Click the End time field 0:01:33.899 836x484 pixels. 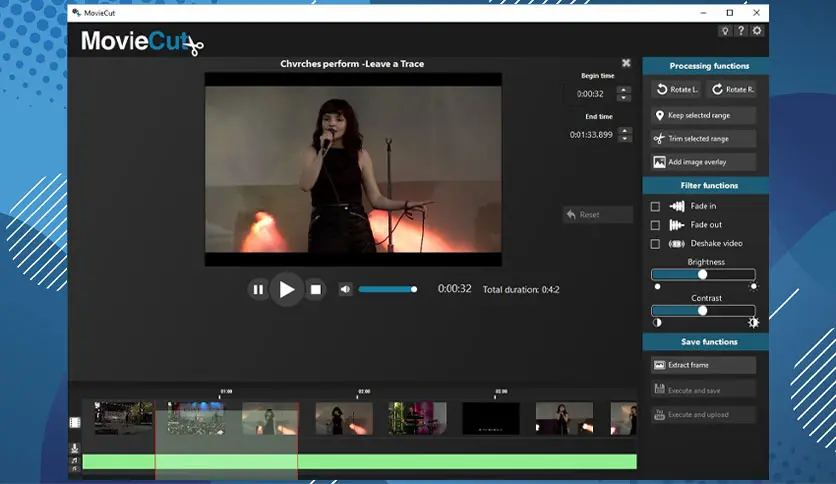pyautogui.click(x=591, y=135)
